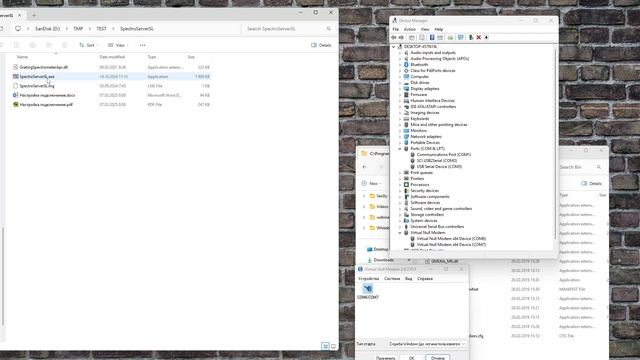Click Отмена button in Virtual Null Modem
The height and width of the screenshot is (360, 640).
click(438, 358)
